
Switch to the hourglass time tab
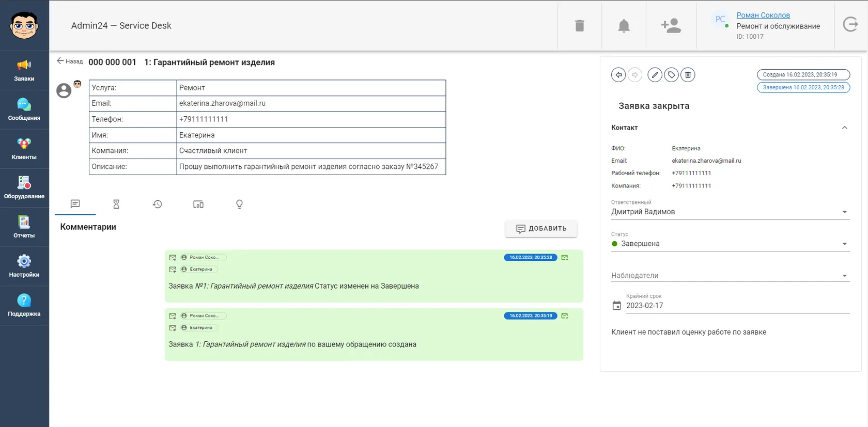coord(116,204)
